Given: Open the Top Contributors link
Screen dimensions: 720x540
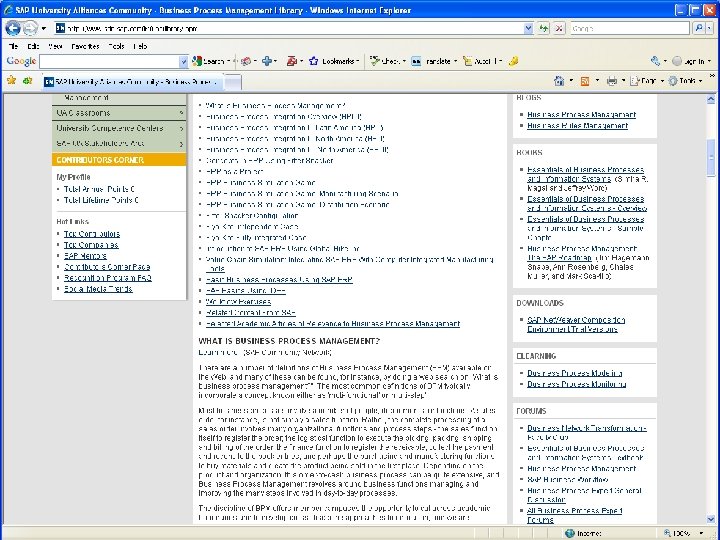Looking at the screenshot, I should pos(92,234).
